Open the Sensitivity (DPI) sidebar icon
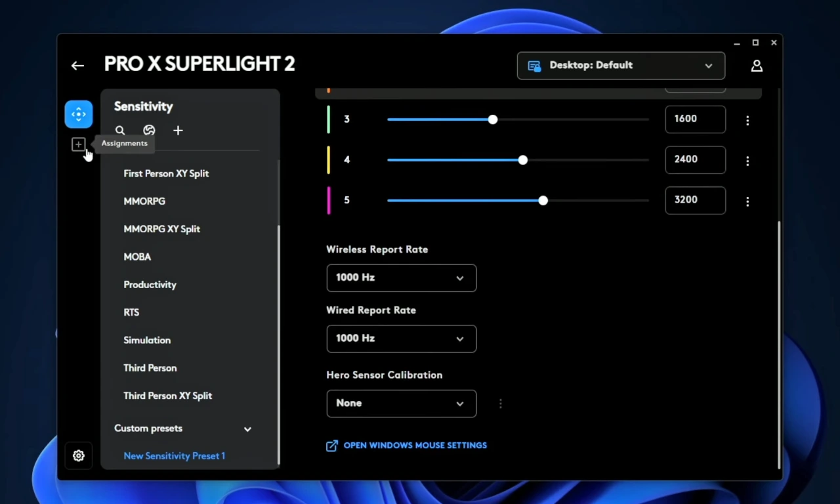This screenshot has height=504, width=840. point(79,114)
